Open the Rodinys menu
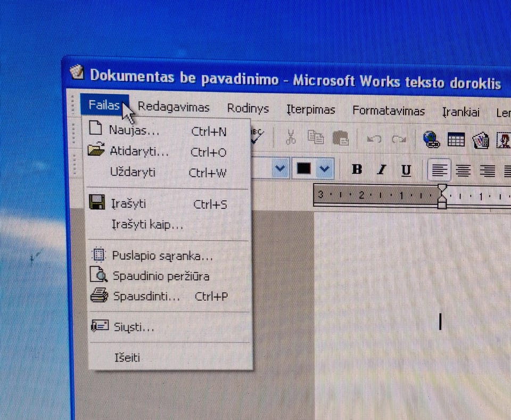This screenshot has height=420, width=511. [x=248, y=108]
